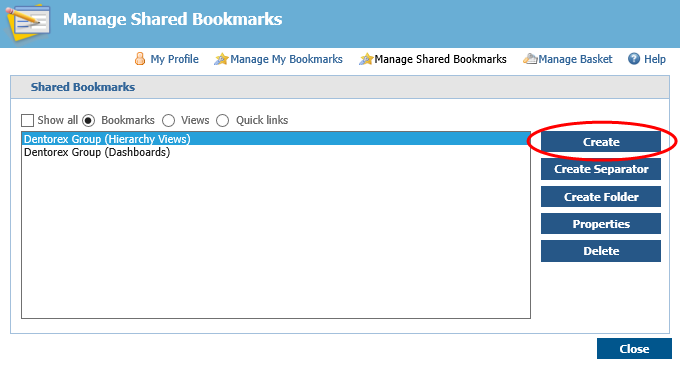Select the Views radio button

168,120
